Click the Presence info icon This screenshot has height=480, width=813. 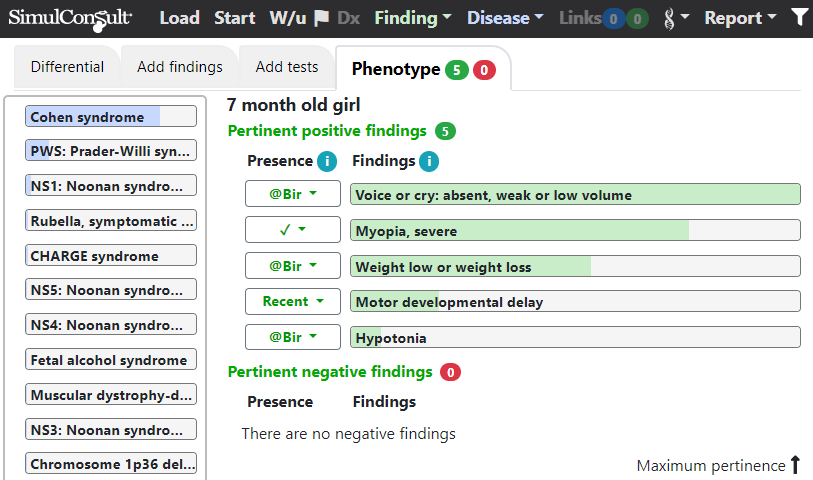click(x=327, y=161)
